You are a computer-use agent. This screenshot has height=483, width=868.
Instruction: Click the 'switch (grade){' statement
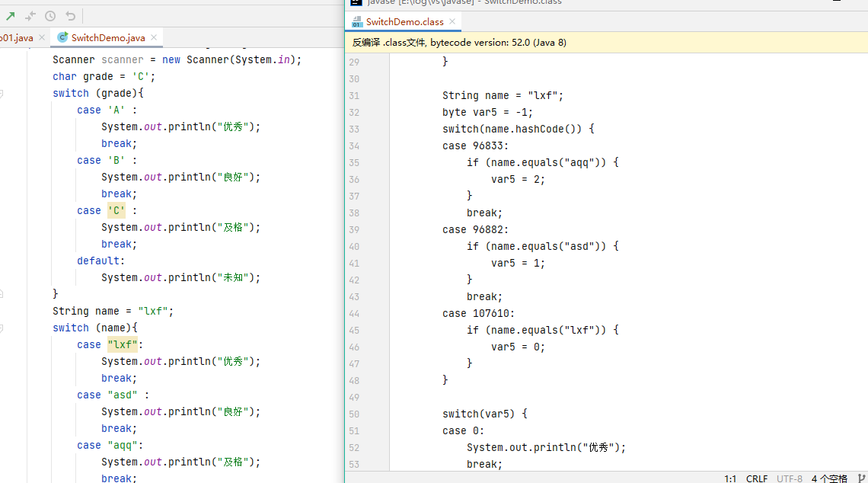pos(98,93)
